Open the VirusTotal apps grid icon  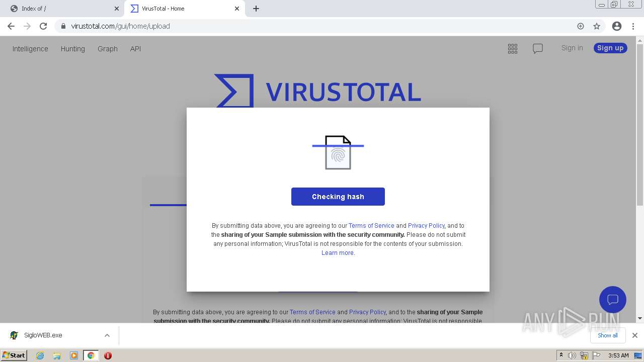pyautogui.click(x=513, y=49)
